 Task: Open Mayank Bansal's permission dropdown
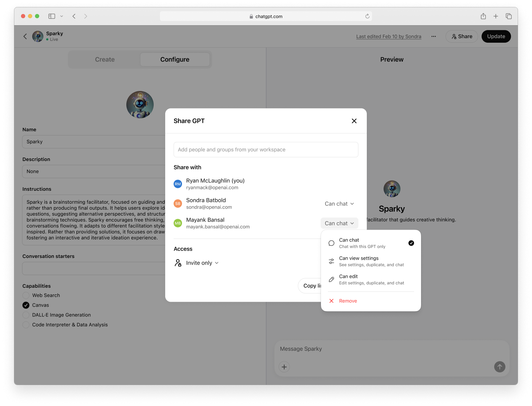pos(339,223)
